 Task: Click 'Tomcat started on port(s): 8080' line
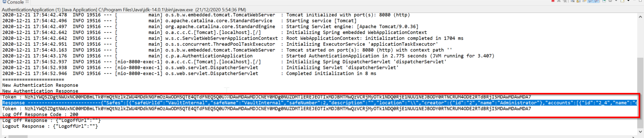coord(227,50)
